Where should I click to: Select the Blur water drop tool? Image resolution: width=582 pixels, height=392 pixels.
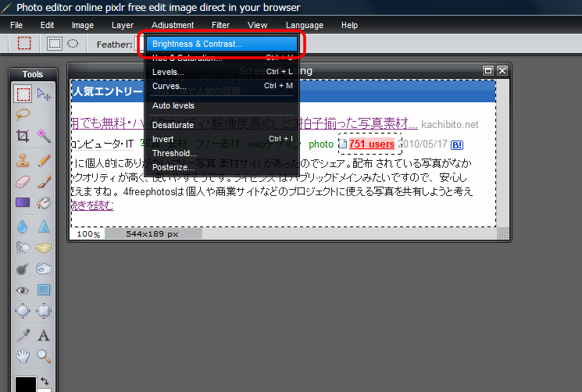(23, 226)
